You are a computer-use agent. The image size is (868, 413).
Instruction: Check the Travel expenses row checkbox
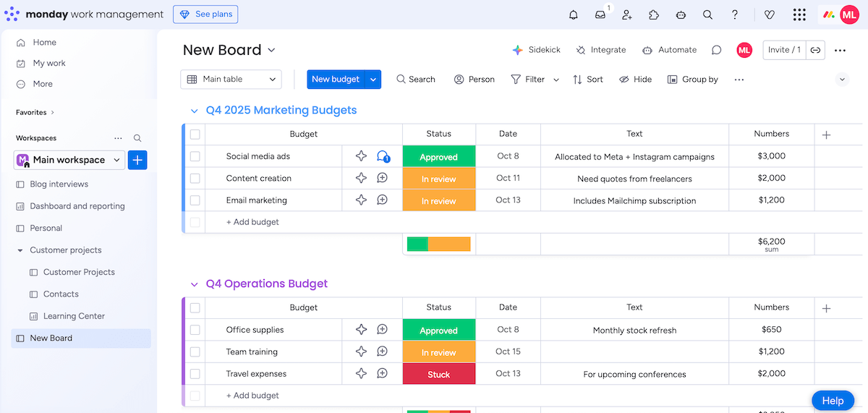coord(195,374)
